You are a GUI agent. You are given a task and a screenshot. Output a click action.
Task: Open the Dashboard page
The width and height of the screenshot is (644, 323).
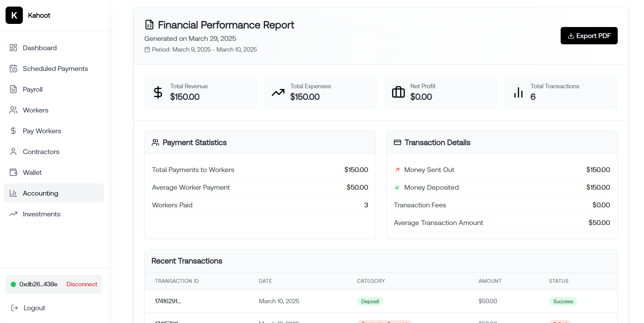pos(39,48)
